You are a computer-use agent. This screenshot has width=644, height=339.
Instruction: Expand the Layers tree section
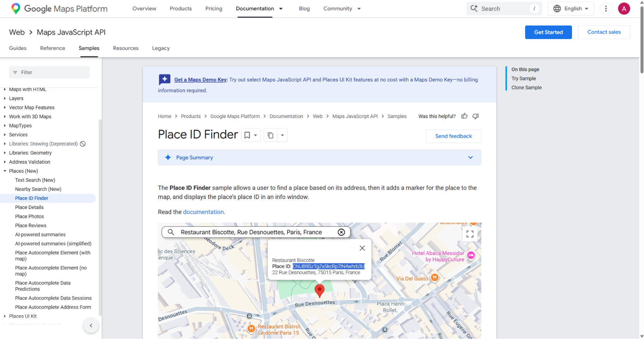5,98
